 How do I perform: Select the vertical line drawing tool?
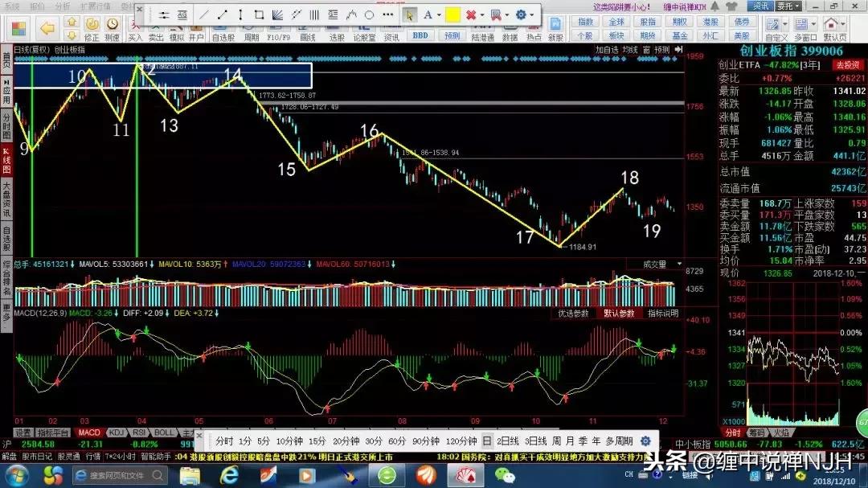point(240,15)
